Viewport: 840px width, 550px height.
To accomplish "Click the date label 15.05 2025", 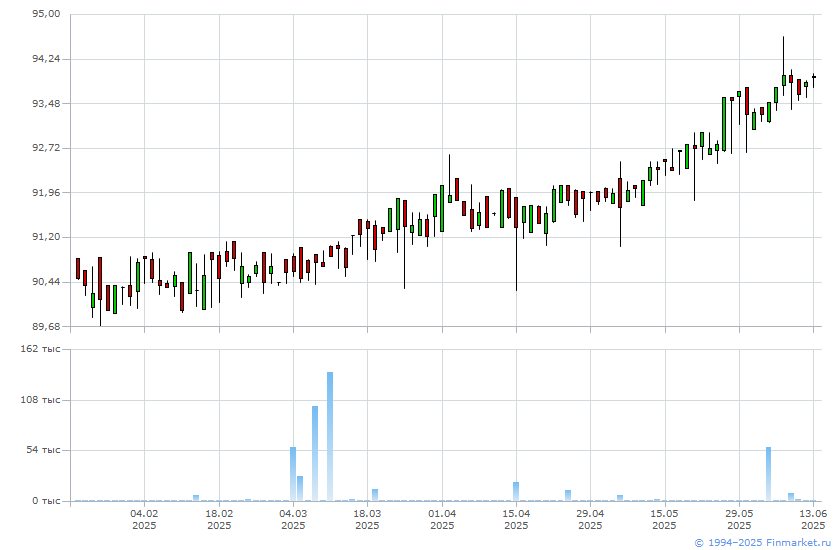I will 665,519.
